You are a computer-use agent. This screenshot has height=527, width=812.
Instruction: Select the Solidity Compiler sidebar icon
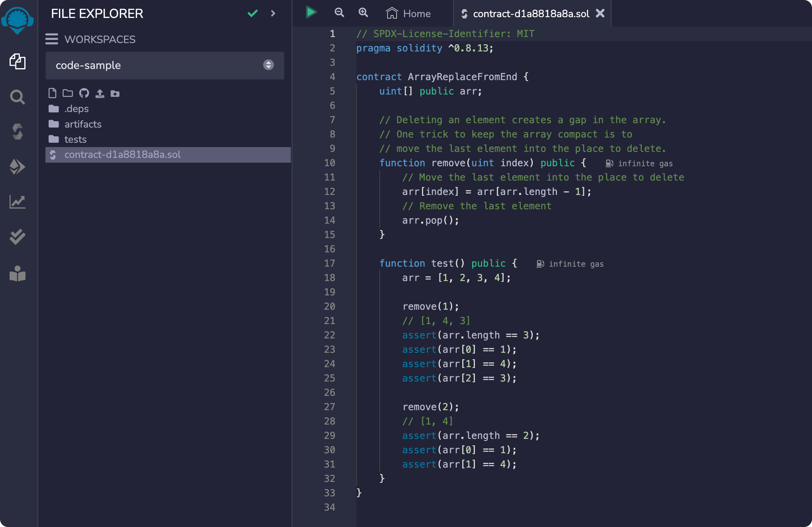point(18,132)
